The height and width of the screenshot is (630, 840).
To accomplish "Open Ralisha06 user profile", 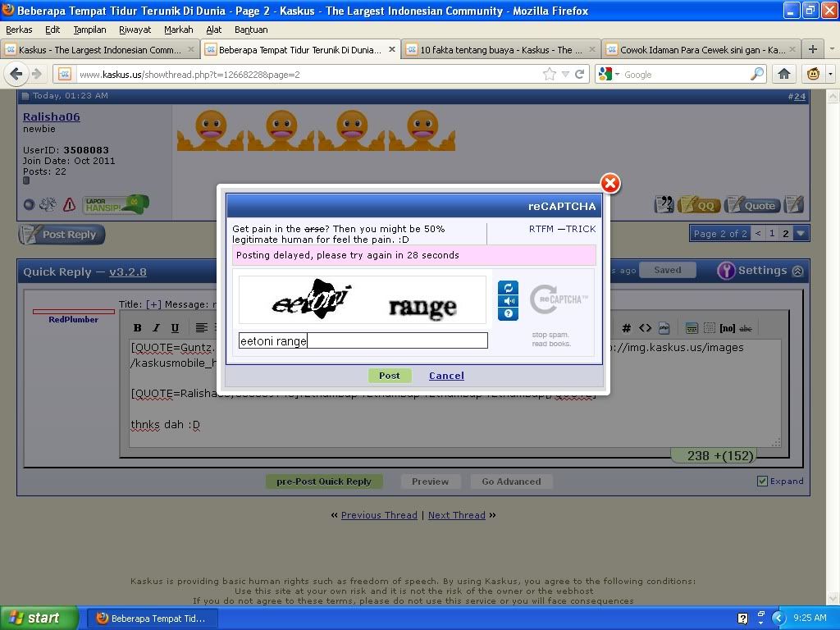I will click(52, 116).
